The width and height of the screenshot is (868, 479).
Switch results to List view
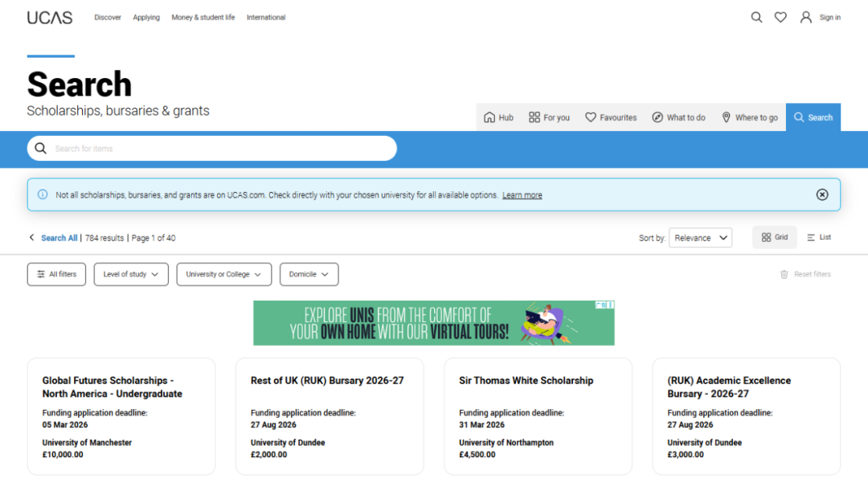point(819,238)
